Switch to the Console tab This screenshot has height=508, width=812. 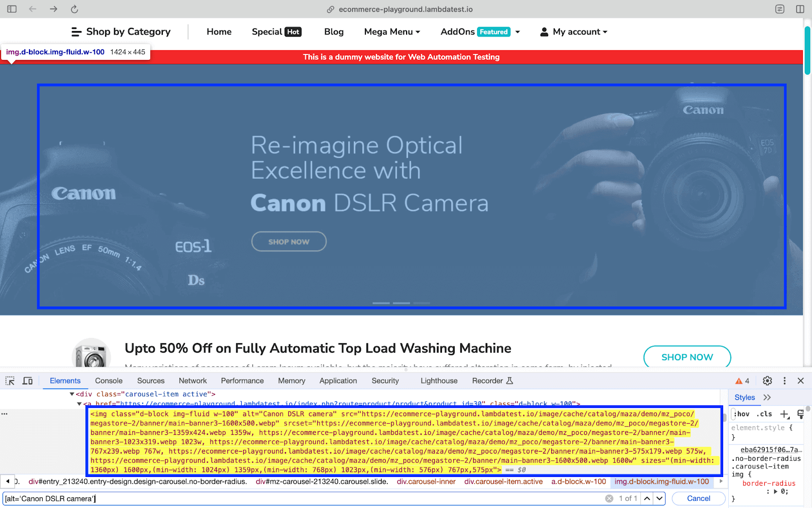coord(109,380)
